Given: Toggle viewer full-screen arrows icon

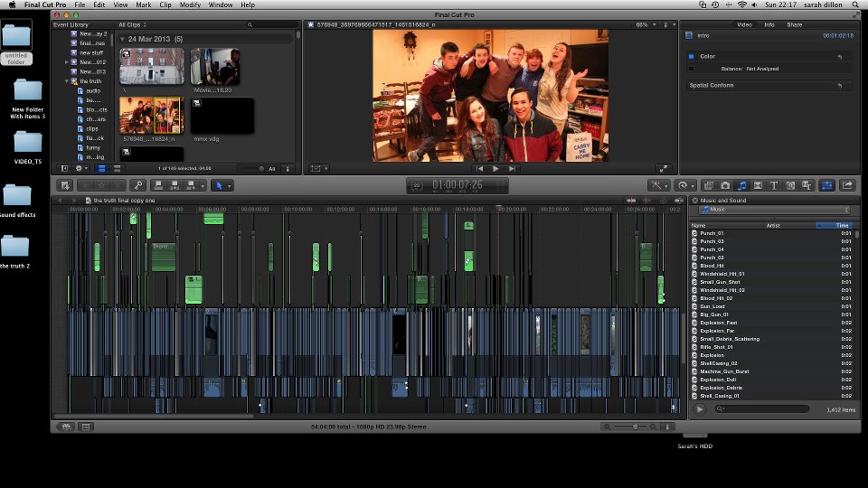Looking at the screenshot, I should [664, 168].
